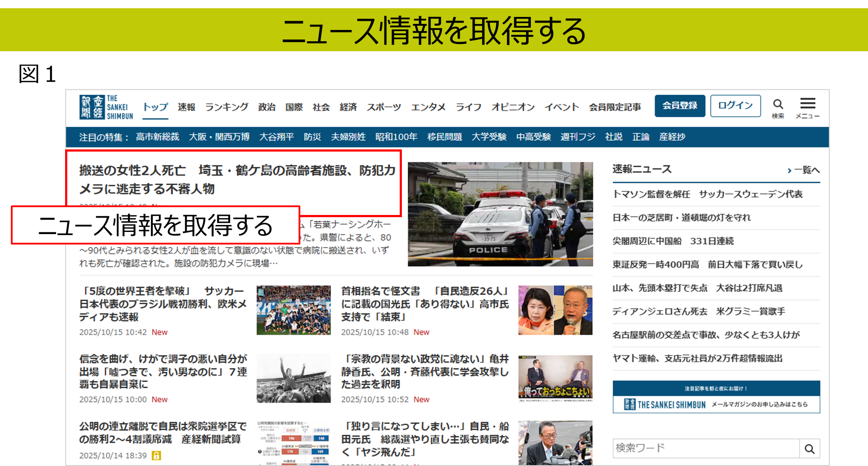This screenshot has height=466, width=868.
Task: Click in the 検索ワード search field
Action: tap(706, 448)
